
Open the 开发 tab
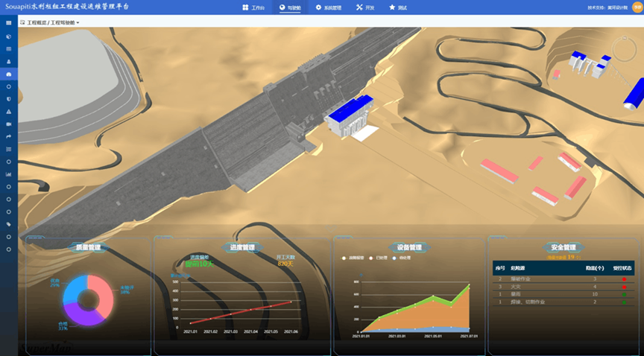tap(365, 7)
